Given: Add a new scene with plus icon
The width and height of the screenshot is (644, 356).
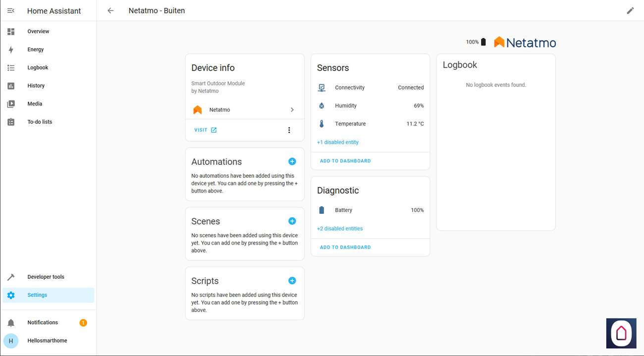Looking at the screenshot, I should [292, 221].
